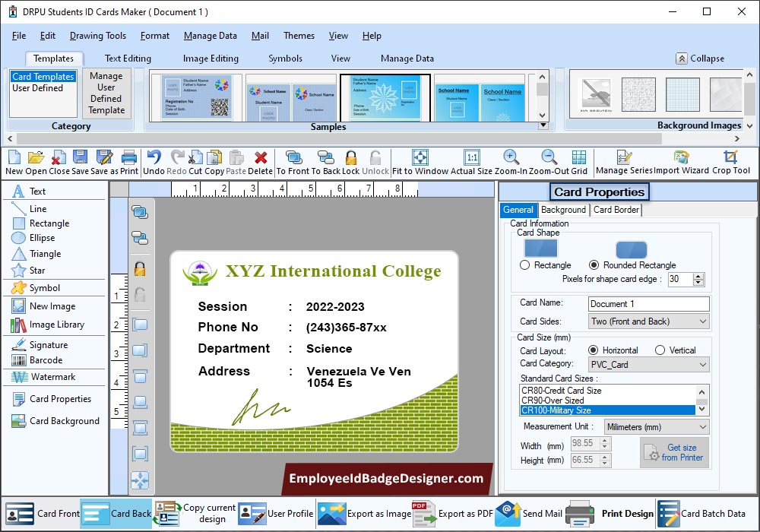
Task: Click Print Design button
Action: point(610,514)
